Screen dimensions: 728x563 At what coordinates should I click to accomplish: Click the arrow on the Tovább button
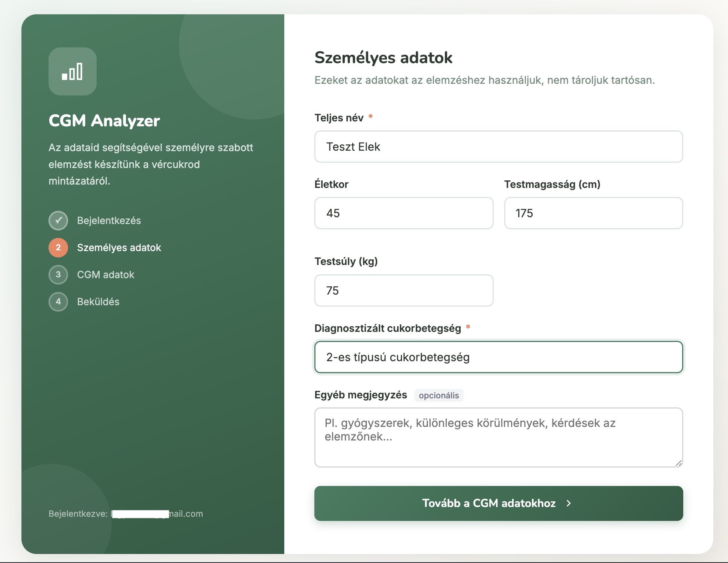point(569,503)
